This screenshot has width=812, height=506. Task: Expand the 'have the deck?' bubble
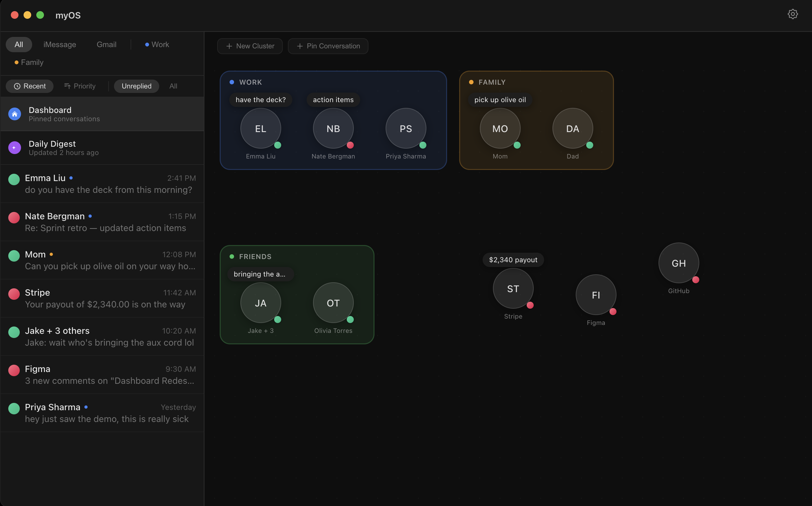tap(260, 99)
